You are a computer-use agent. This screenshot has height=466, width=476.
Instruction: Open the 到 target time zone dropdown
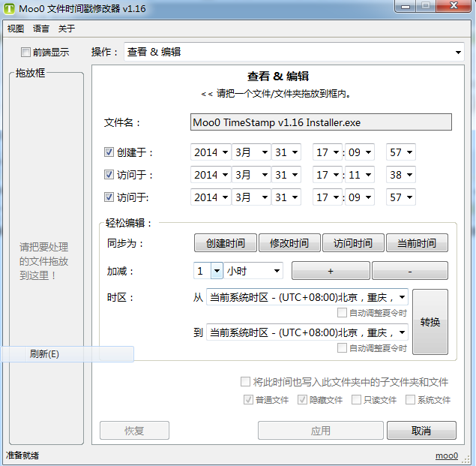point(307,332)
